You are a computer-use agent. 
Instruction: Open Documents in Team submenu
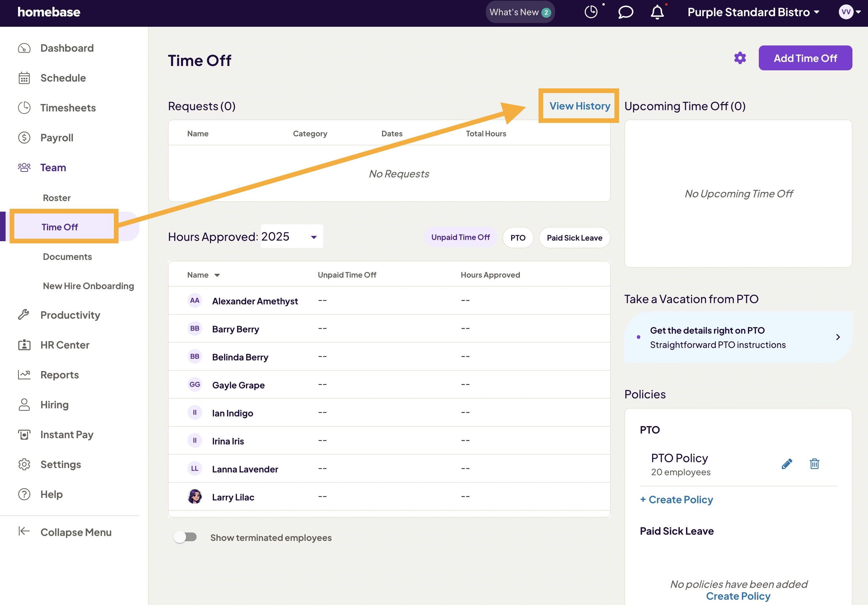pyautogui.click(x=67, y=257)
